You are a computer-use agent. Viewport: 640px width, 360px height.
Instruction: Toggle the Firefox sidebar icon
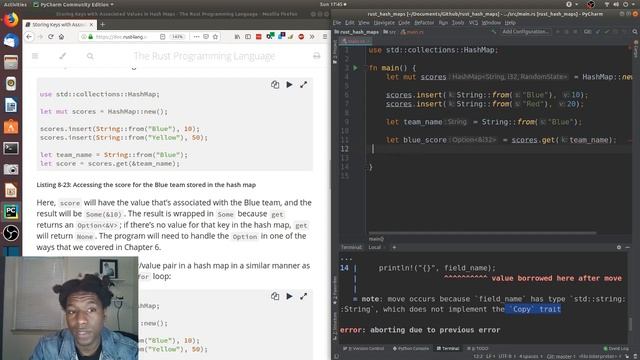click(x=248, y=37)
